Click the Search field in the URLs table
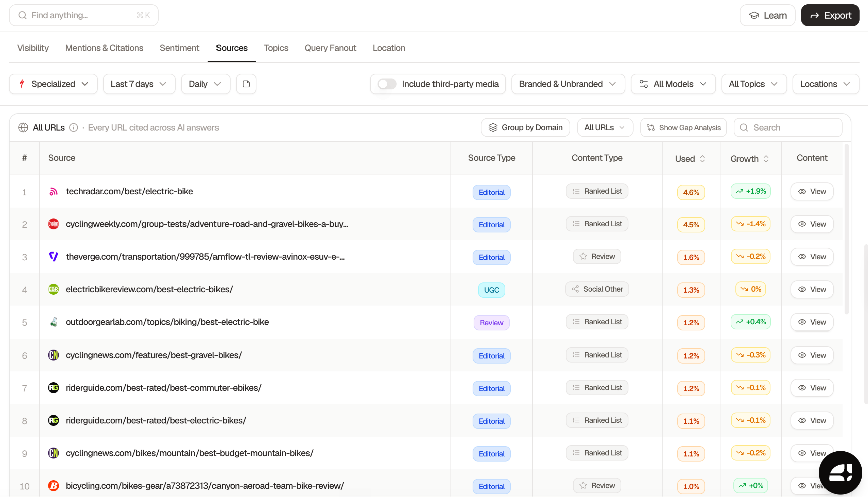868x497 pixels. pos(788,128)
